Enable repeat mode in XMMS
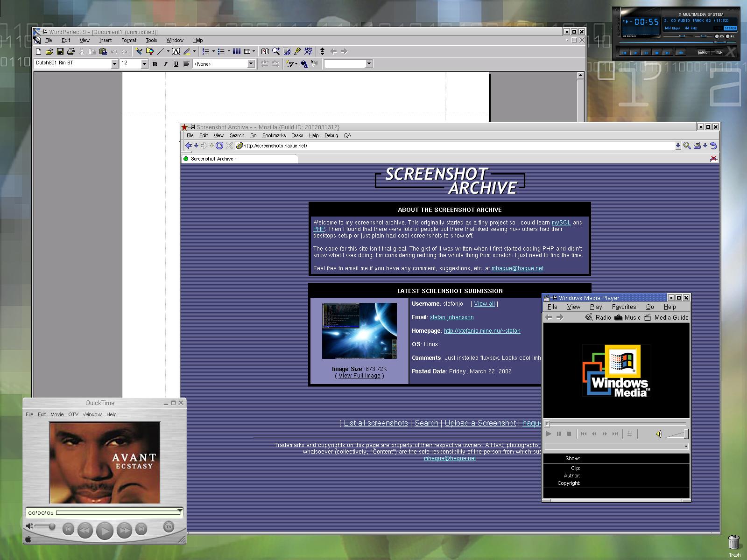Viewport: 747px width, 560px height. (717, 52)
